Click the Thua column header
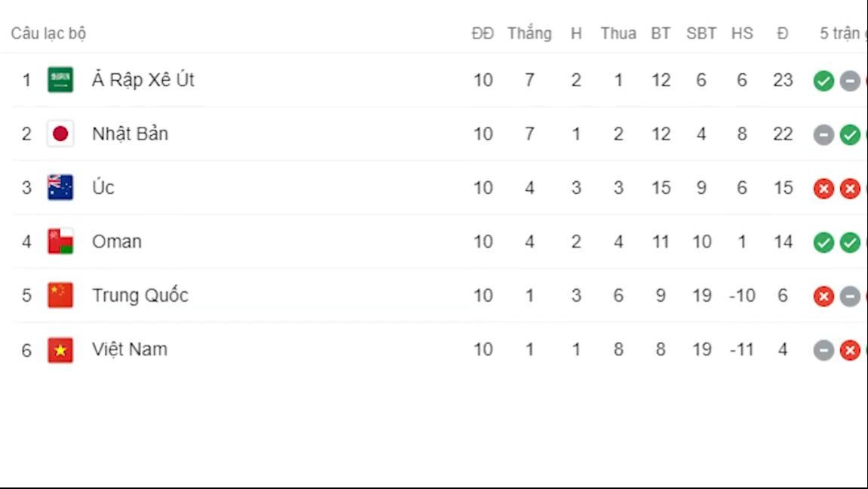Viewport: 868px width, 489px height. point(618,33)
